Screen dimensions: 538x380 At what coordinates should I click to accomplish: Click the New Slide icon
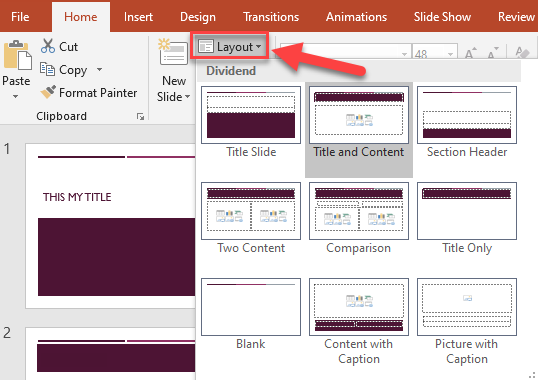(x=173, y=52)
